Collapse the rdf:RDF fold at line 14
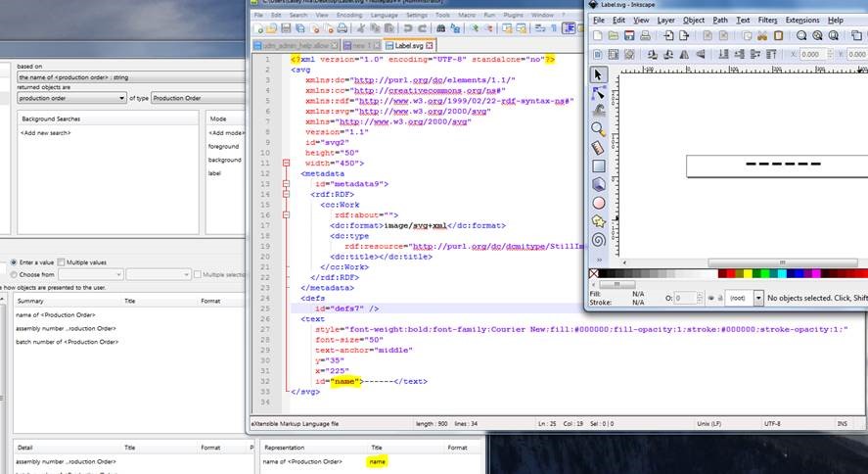Image resolution: width=868 pixels, height=474 pixels. coord(286,194)
